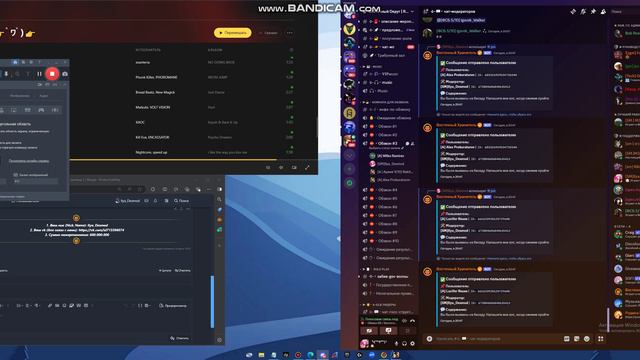Screen dimensions: 640x360
Task: Pause the Bandicam recording
Action: point(40,74)
